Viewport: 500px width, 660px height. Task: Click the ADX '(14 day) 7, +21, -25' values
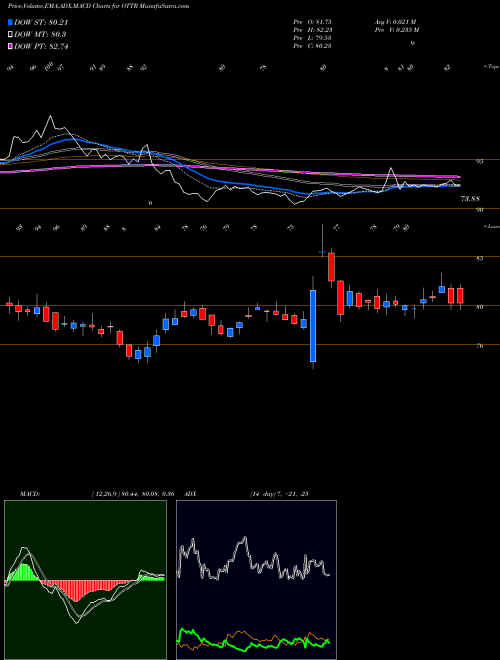point(279,494)
